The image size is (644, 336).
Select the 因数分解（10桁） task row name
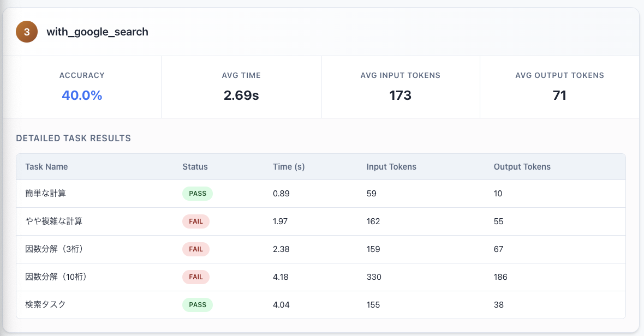(x=56, y=277)
